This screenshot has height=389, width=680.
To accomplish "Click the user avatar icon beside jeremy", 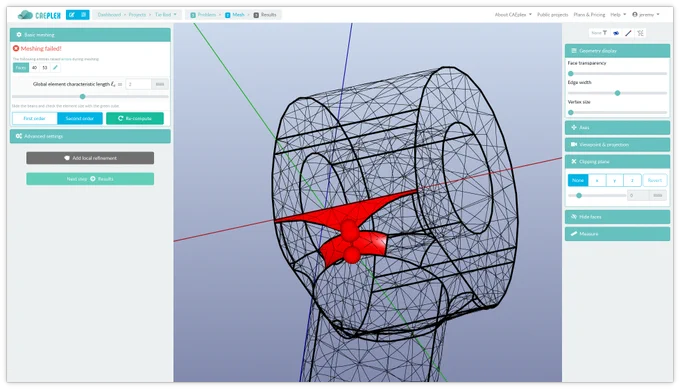I will point(635,15).
